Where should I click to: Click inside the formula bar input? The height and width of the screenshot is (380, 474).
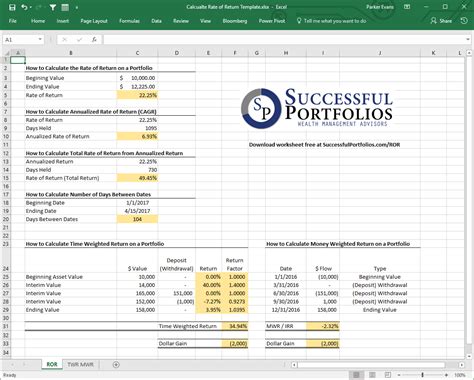[283, 40]
